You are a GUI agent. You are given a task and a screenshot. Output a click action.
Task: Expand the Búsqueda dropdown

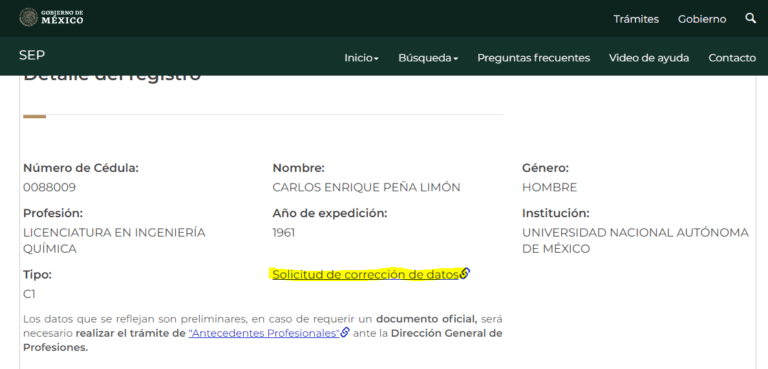coord(428,58)
